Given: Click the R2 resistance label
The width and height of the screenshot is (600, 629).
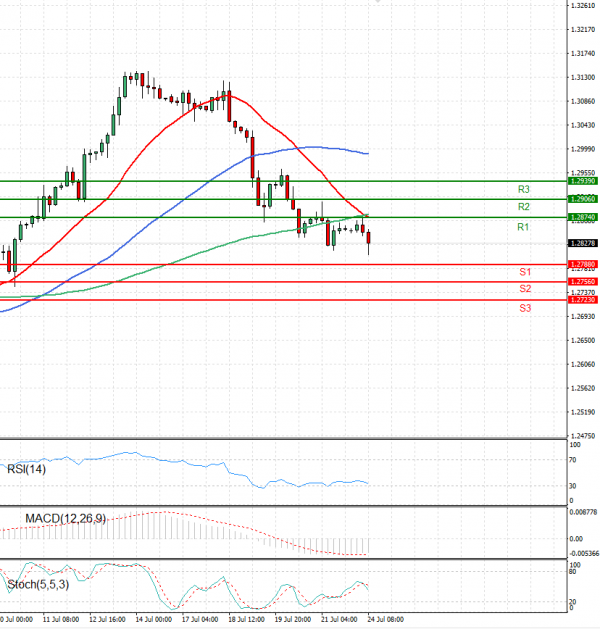Looking at the screenshot, I should pos(523,207).
